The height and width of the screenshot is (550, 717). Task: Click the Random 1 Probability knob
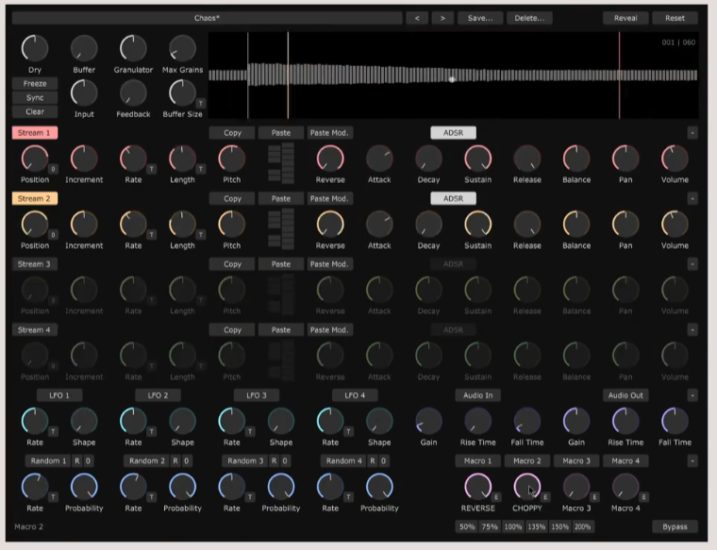click(x=84, y=487)
